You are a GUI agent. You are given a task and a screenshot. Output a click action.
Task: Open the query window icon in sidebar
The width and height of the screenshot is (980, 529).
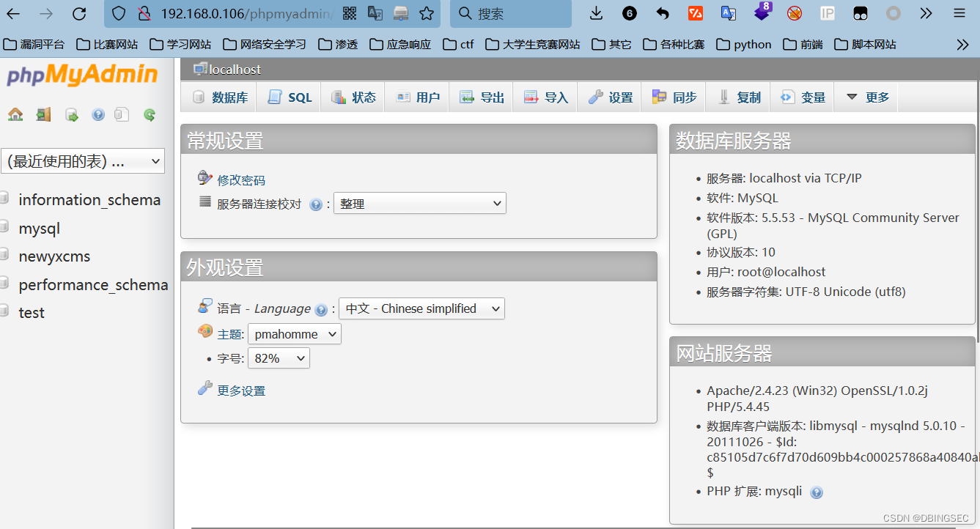point(71,114)
